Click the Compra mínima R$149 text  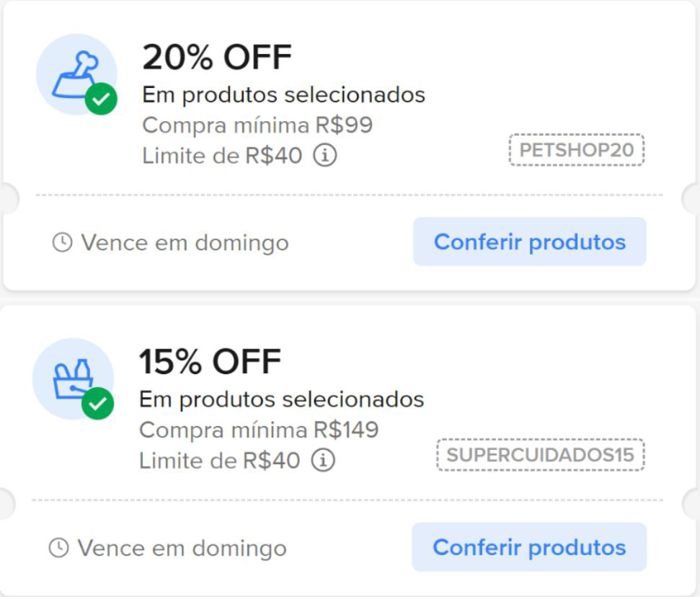[259, 430]
